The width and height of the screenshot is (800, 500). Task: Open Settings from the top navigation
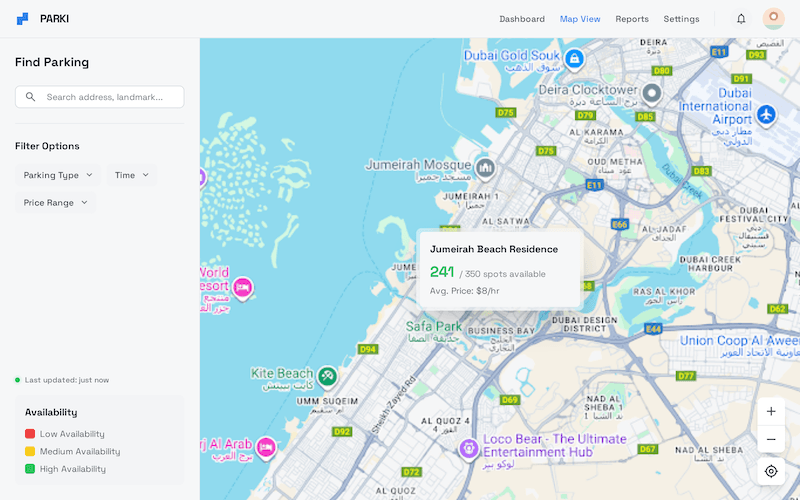click(681, 19)
